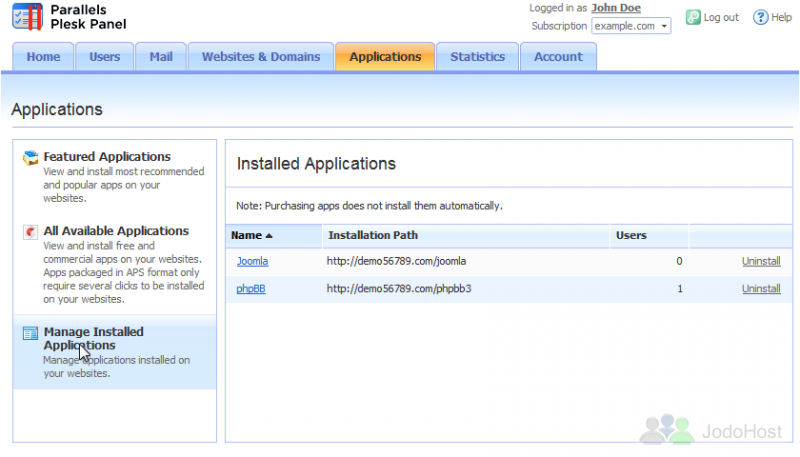This screenshot has width=800, height=457.
Task: Go to the Mail tab
Action: 161,57
